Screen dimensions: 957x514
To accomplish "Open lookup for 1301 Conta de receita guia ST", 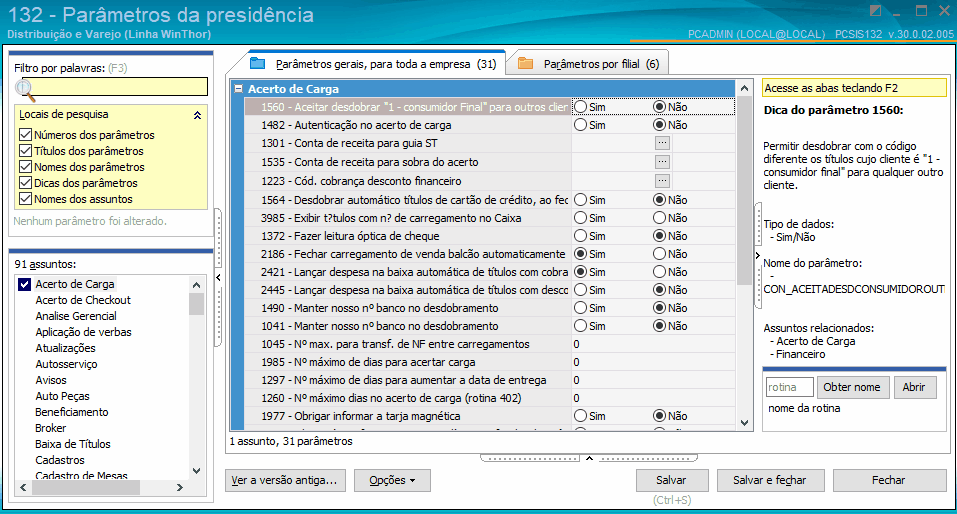I will coord(662,143).
